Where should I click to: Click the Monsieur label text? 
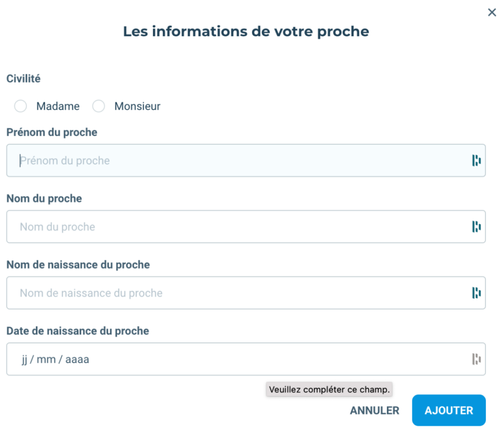tap(137, 106)
